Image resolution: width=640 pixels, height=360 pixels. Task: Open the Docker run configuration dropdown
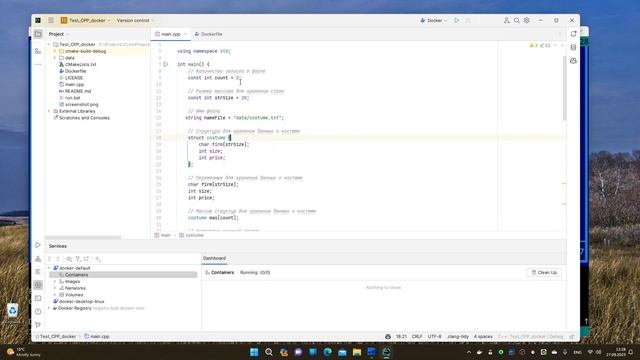[434, 20]
